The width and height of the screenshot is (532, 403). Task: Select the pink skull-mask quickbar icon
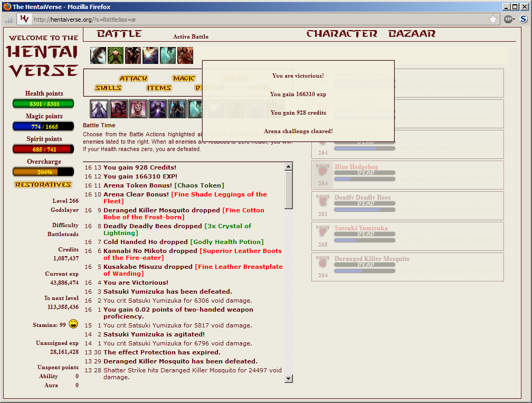click(138, 109)
